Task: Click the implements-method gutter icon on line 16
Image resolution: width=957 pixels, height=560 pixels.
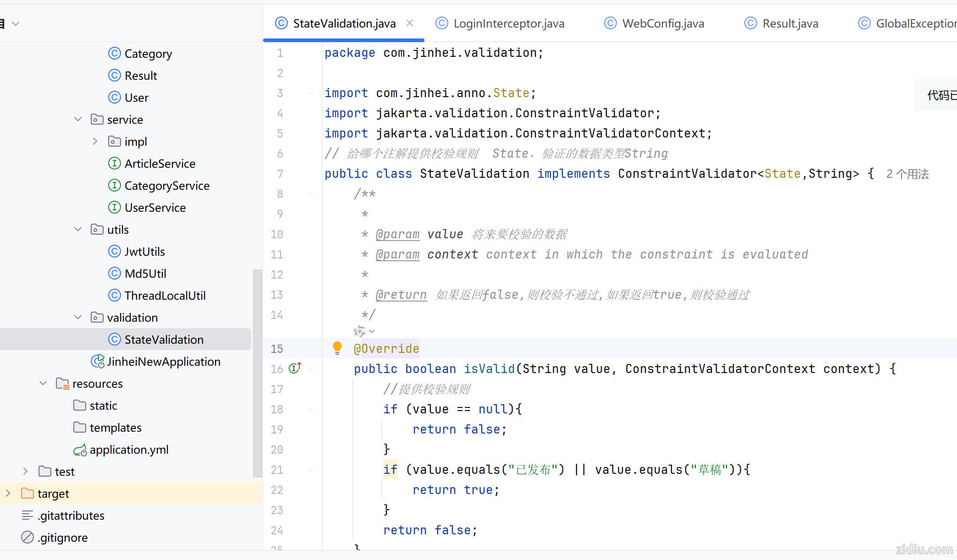Action: tap(295, 368)
